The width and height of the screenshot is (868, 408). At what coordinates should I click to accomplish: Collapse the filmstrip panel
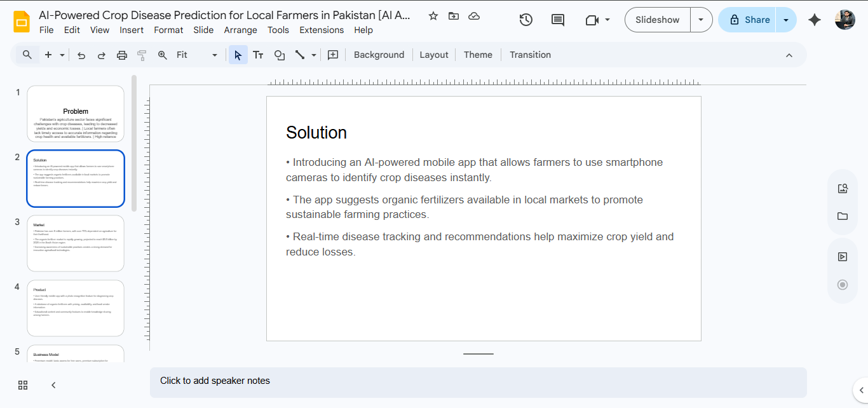coord(53,384)
